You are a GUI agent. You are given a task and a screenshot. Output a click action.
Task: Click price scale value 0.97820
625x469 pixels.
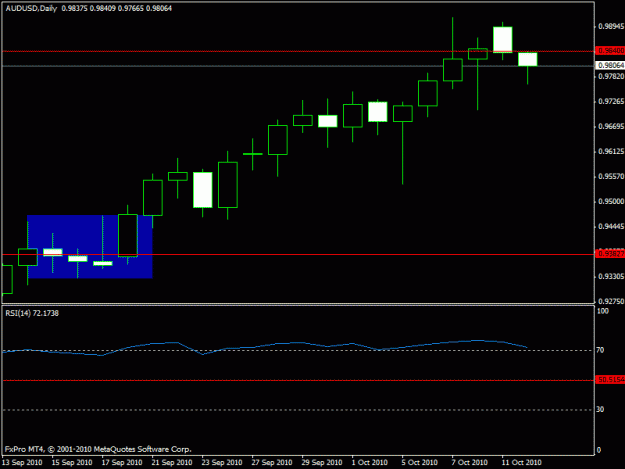(611, 77)
